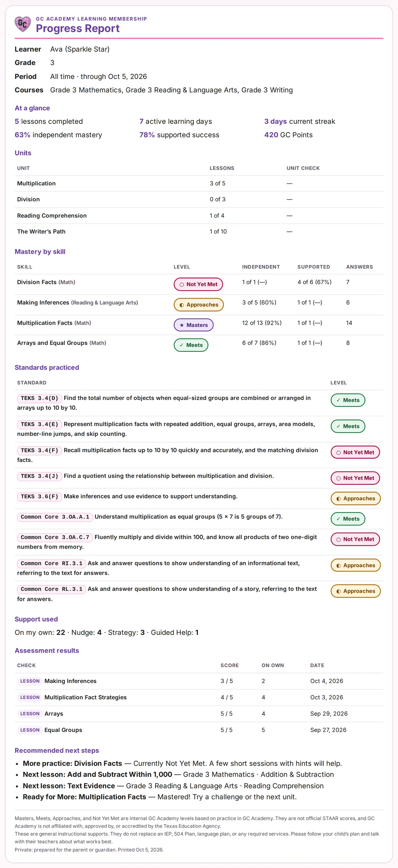Click the Reading Comprehension unit name
The width and height of the screenshot is (398, 868).
point(52,216)
